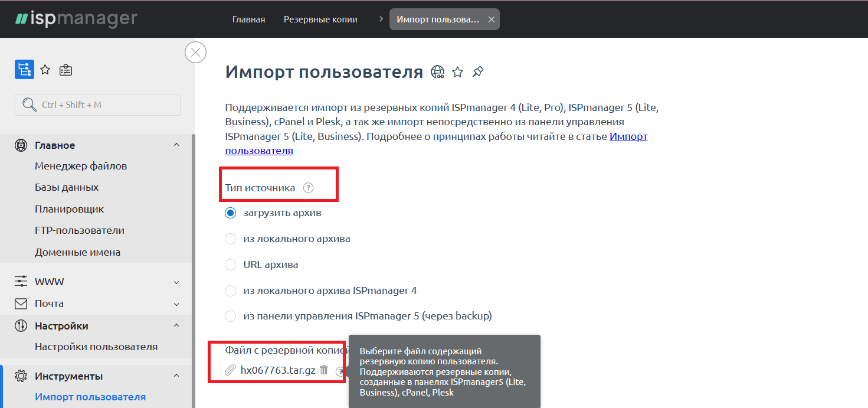The image size is (868, 408).
Task: Delete hx067763.tar.gz with the trash icon
Action: pyautogui.click(x=324, y=370)
